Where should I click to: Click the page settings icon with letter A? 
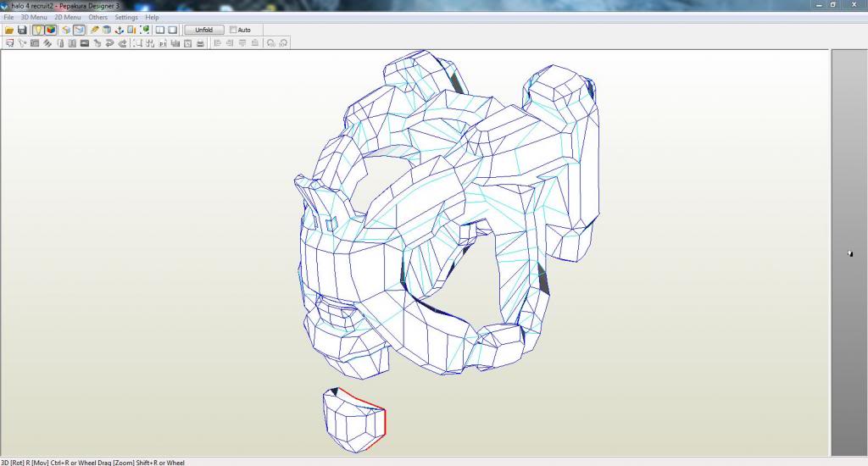coord(187,43)
